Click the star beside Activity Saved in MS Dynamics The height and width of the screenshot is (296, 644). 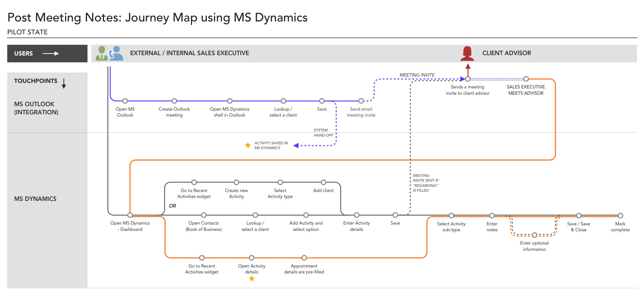pos(248,145)
